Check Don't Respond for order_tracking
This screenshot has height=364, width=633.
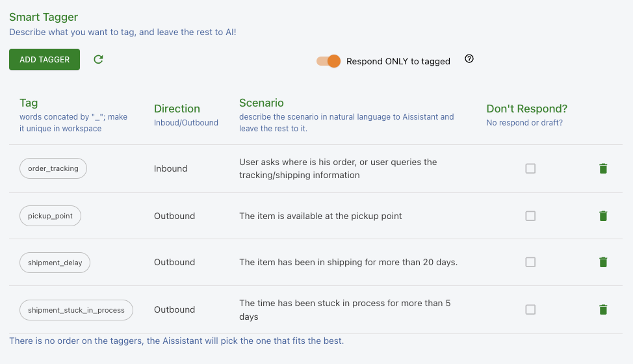pos(530,168)
